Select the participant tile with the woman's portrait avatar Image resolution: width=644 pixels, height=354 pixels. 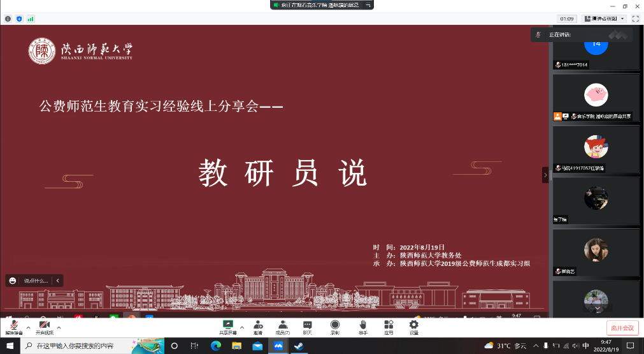pyautogui.click(x=596, y=253)
